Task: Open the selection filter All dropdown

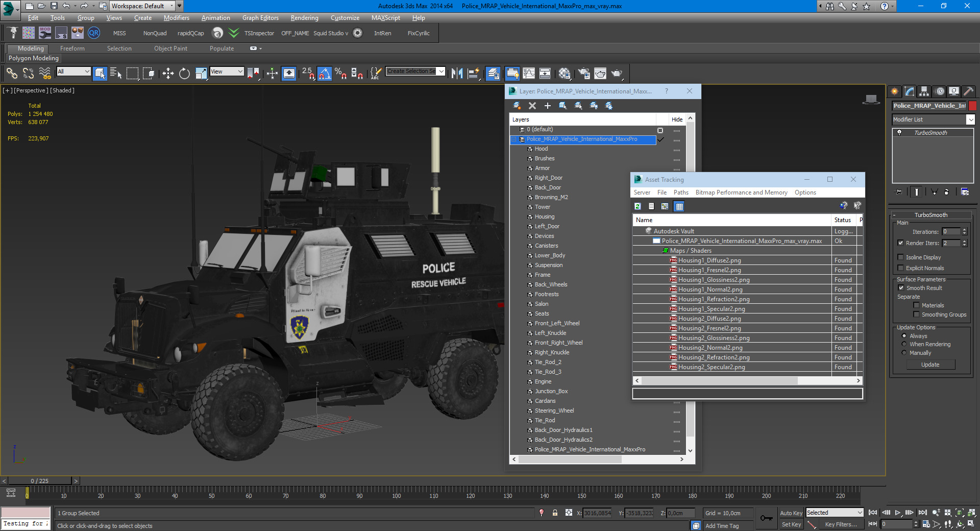Action: click(x=73, y=71)
